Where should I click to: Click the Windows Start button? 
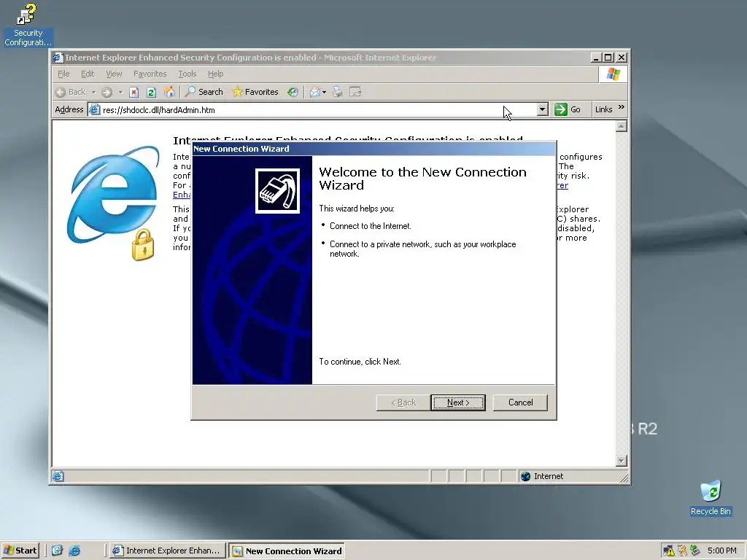click(20, 551)
